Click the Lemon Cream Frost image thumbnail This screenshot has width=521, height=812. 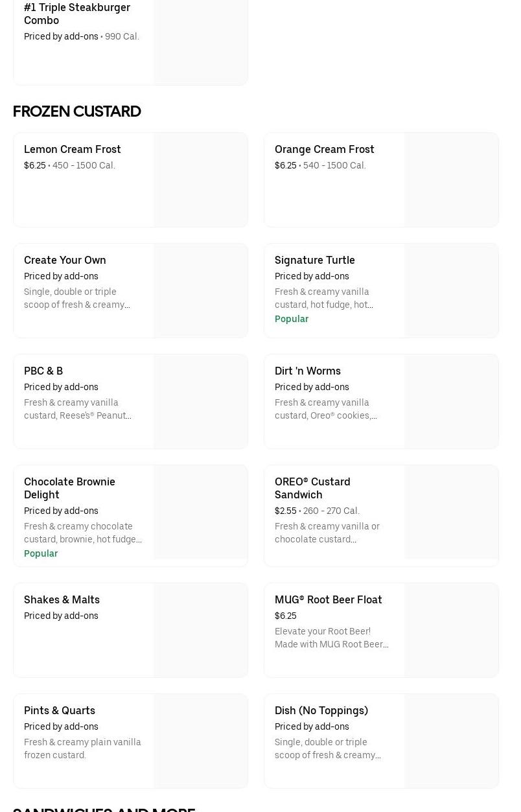[x=200, y=180]
